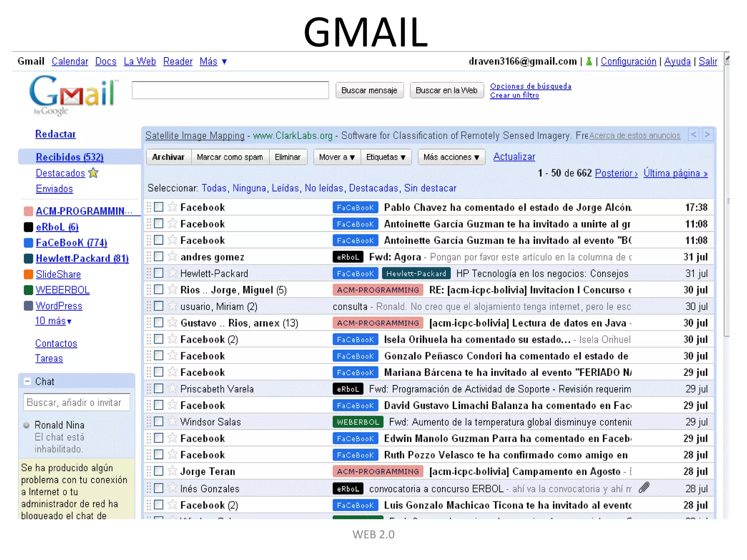
Task: Open the Más dropdown in top bar
Action: tap(213, 61)
